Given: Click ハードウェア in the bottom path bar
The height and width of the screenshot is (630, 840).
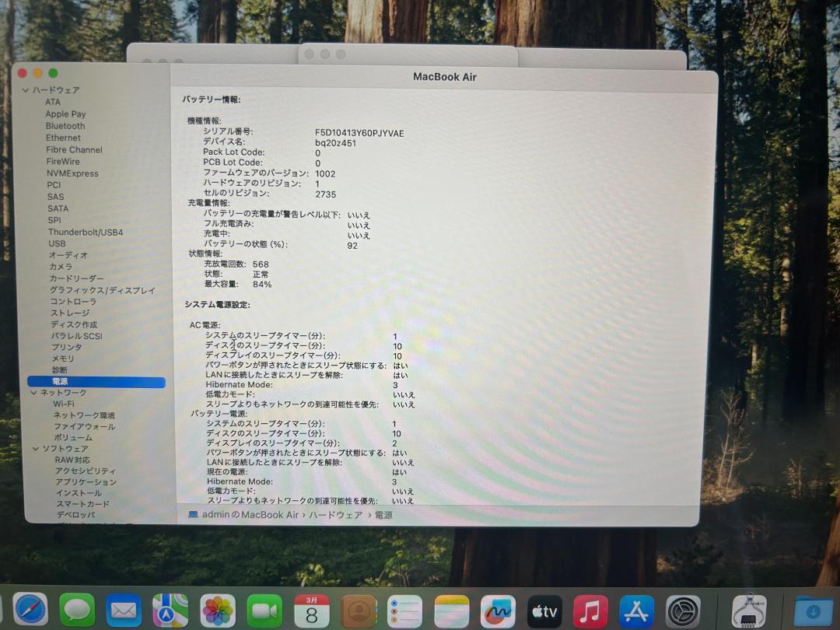Looking at the screenshot, I should [x=336, y=515].
